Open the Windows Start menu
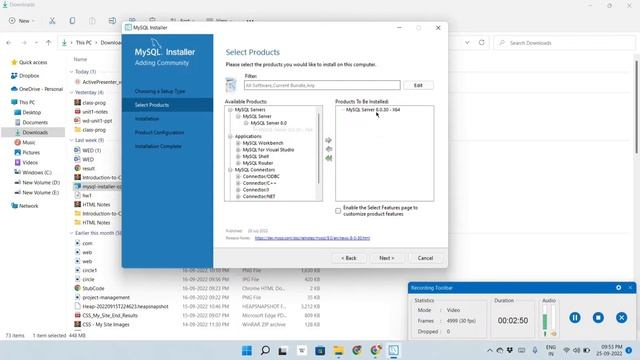Image resolution: width=640 pixels, height=360 pixels. tap(247, 350)
